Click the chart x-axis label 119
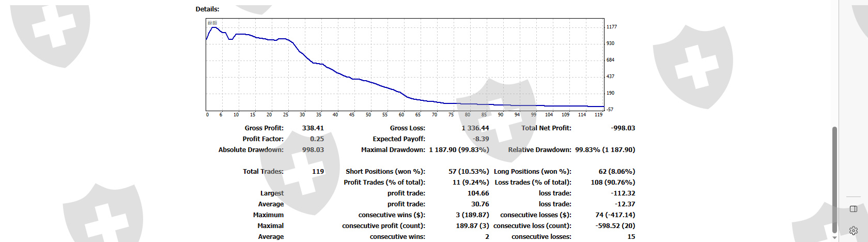 (x=598, y=115)
